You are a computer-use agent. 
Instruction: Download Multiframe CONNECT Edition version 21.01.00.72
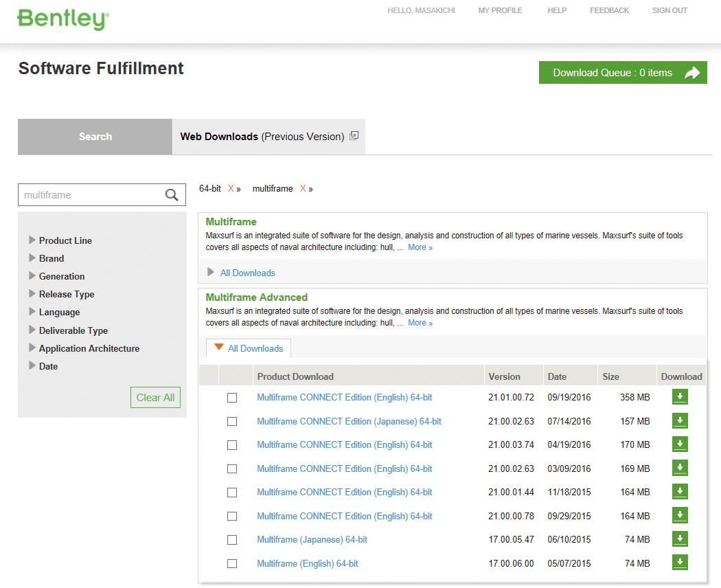coord(680,396)
